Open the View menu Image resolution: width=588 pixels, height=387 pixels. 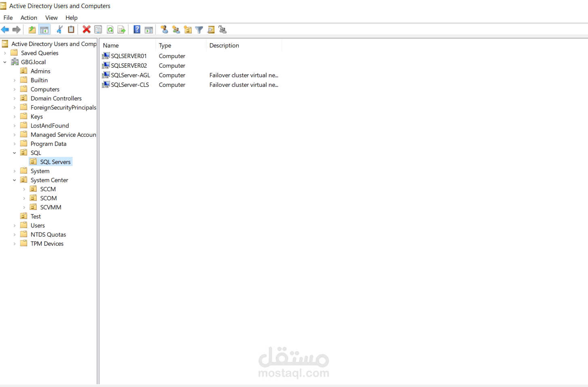click(51, 18)
